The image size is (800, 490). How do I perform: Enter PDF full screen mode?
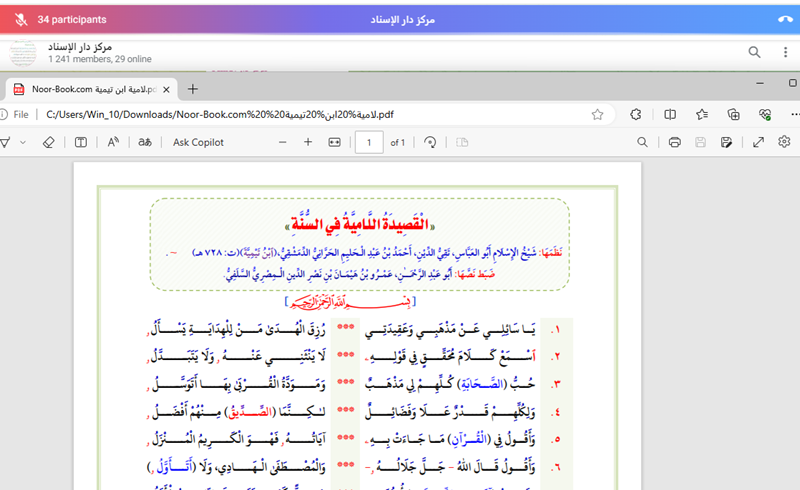759,142
